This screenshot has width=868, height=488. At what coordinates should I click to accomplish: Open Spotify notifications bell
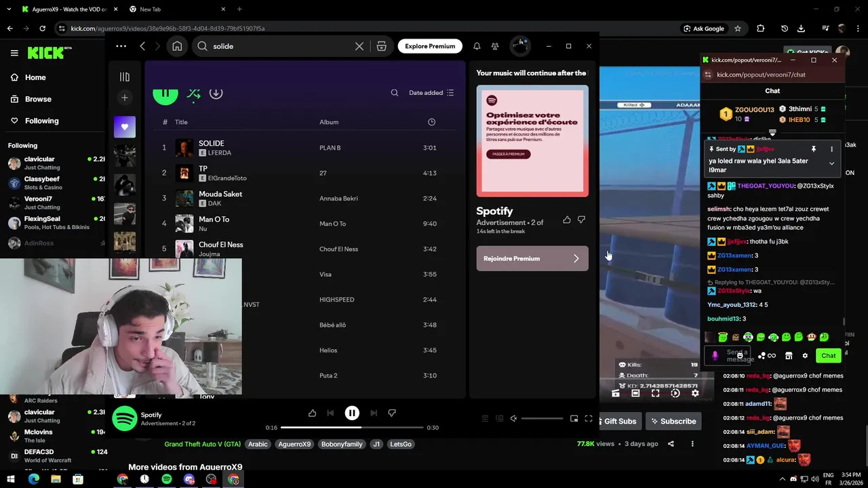pos(477,46)
